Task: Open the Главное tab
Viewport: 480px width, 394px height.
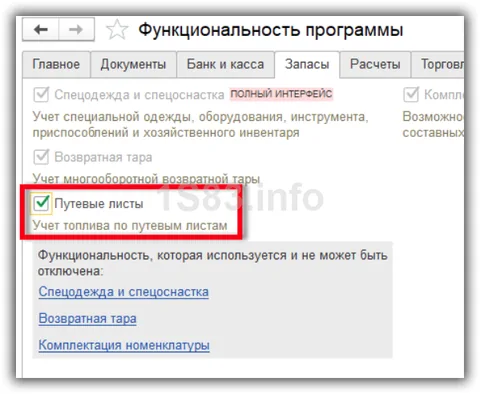Action: 56,64
